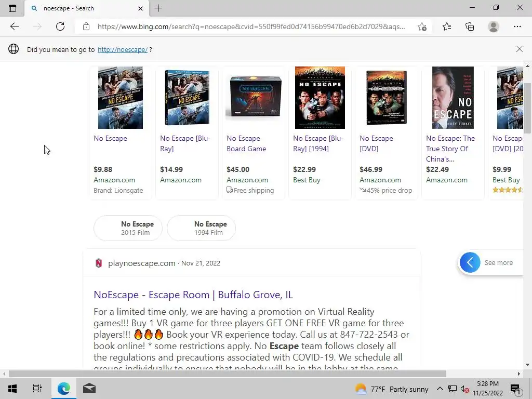Click the blue See more arrow button
This screenshot has height=399, width=532.
click(470, 262)
